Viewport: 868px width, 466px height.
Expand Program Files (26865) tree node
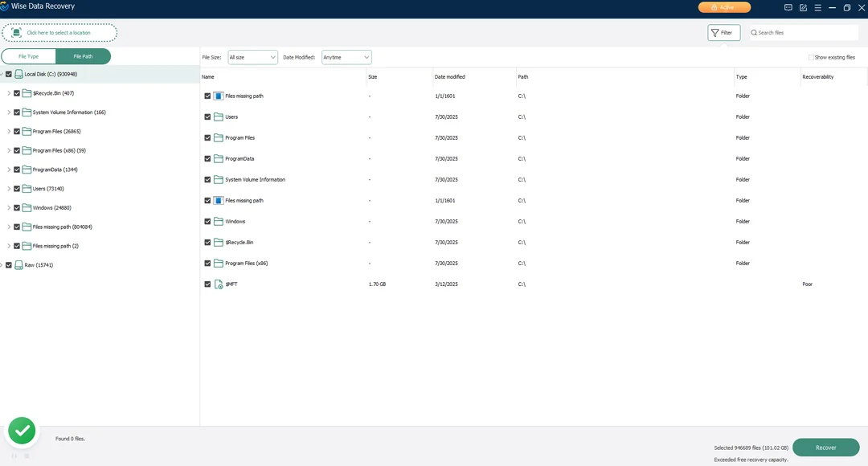pyautogui.click(x=9, y=131)
